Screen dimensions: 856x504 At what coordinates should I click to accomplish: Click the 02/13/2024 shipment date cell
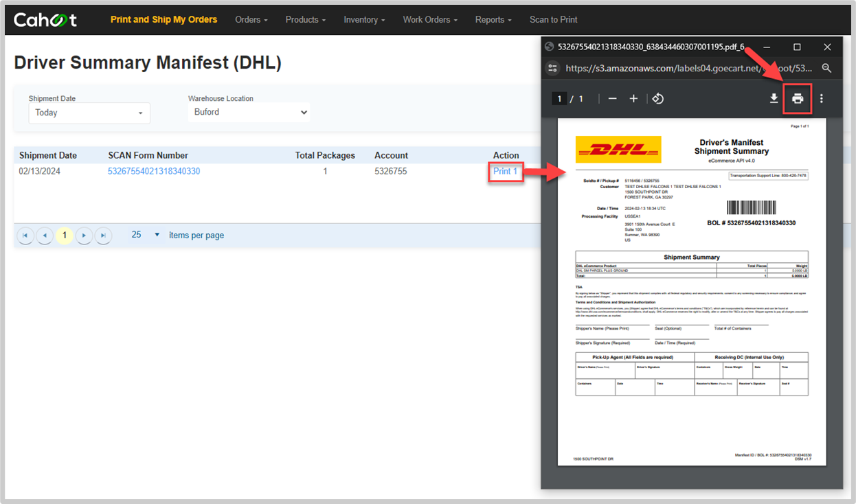pos(40,171)
